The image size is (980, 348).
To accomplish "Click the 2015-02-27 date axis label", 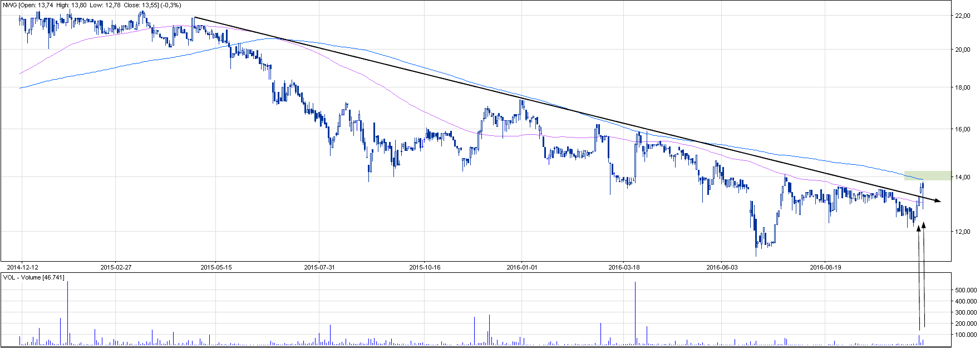I will 116,267.
